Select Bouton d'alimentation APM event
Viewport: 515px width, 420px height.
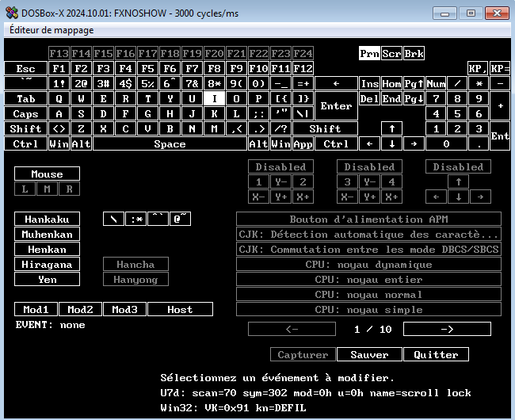369,219
